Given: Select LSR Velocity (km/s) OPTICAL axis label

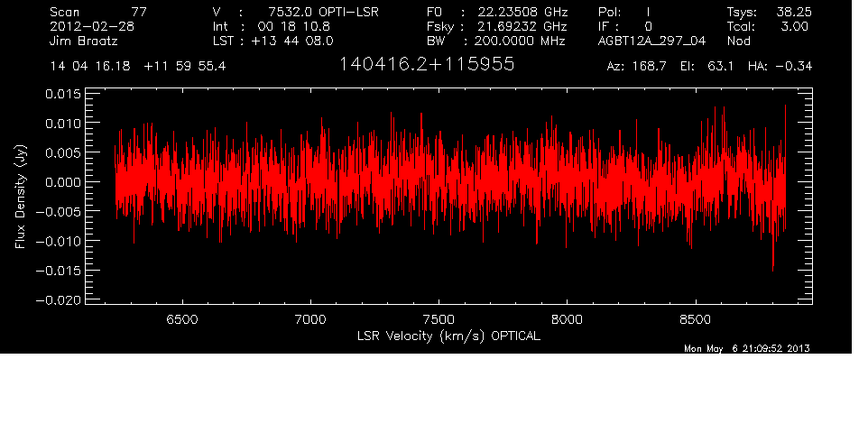Looking at the screenshot, I should point(448,336).
